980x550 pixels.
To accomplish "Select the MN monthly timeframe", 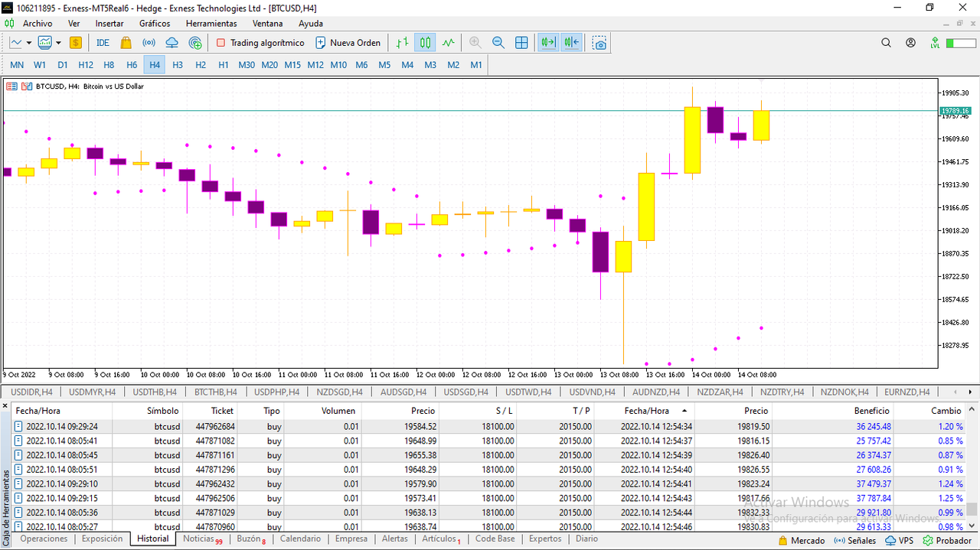I will point(17,65).
